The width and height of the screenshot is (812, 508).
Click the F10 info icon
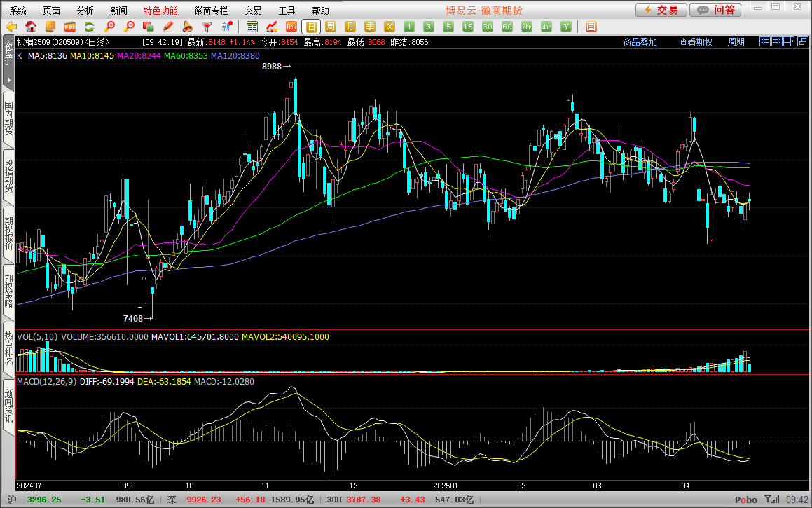69,27
